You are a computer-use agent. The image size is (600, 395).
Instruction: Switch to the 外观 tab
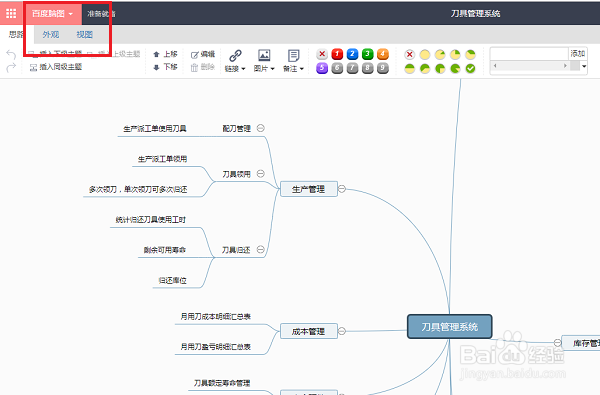(x=51, y=34)
